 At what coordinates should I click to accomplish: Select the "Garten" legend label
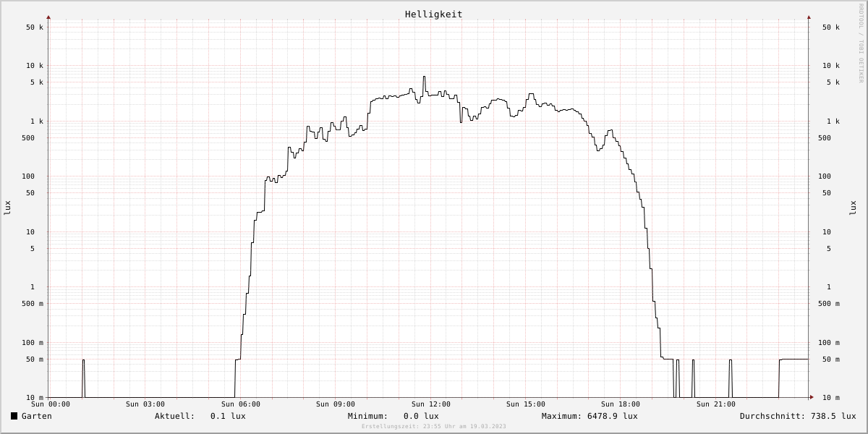37,416
